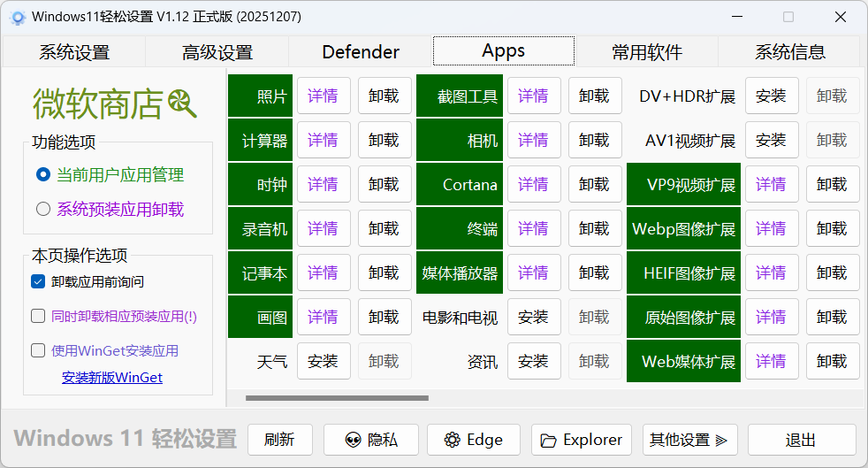Click the 媒体播放器 green label

[x=460, y=273]
